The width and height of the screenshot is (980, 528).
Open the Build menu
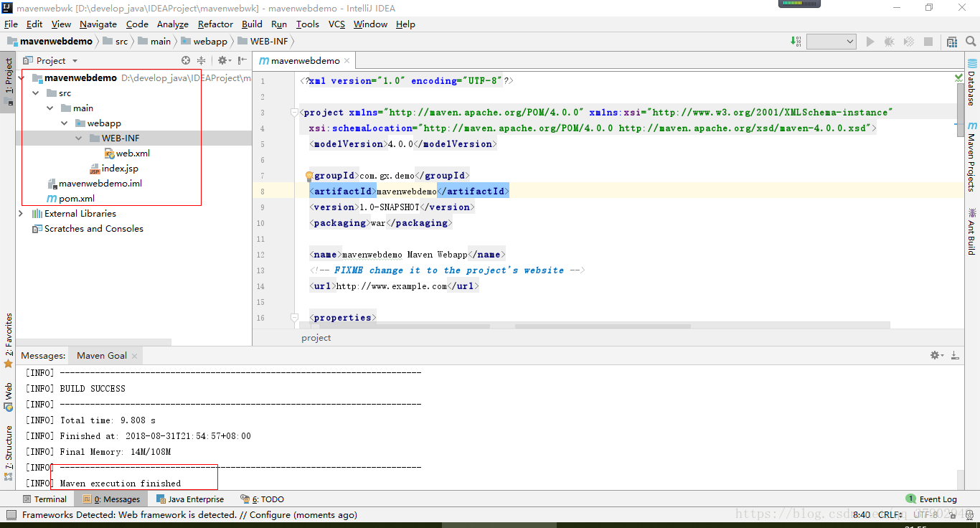pos(252,24)
